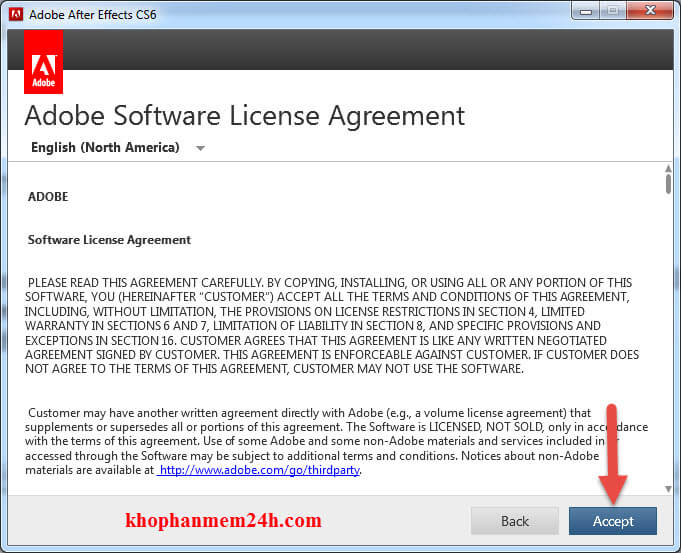Click the Adobe Software License Agreement heading

244,115
